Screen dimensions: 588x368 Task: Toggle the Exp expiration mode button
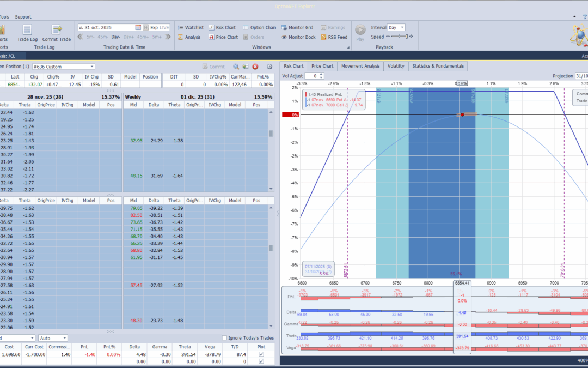(154, 27)
